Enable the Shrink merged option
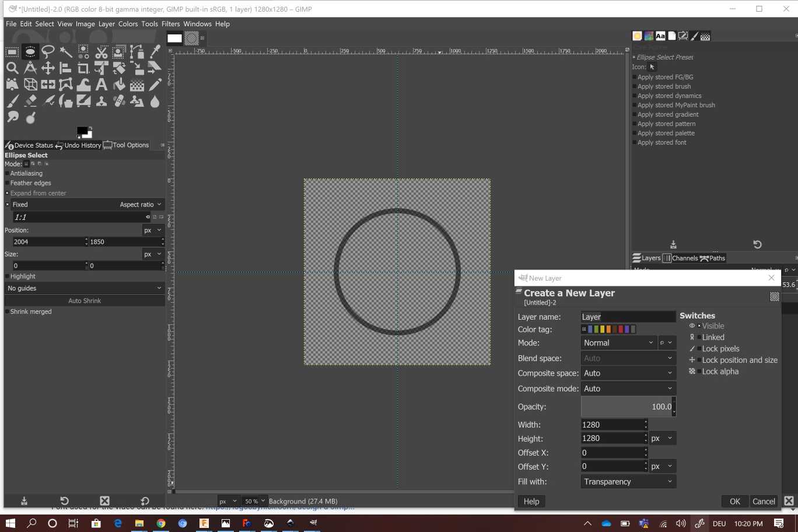Image resolution: width=798 pixels, height=532 pixels. [28, 311]
